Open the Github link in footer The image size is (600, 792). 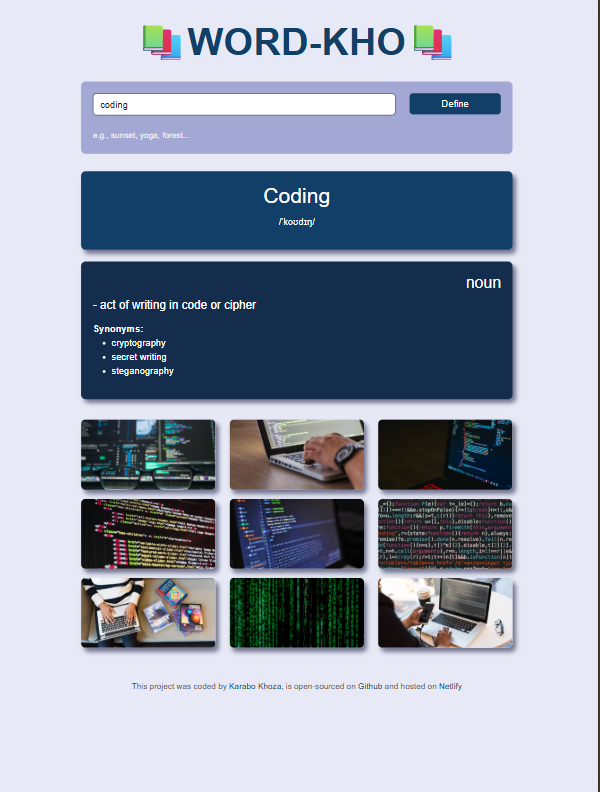(370, 686)
